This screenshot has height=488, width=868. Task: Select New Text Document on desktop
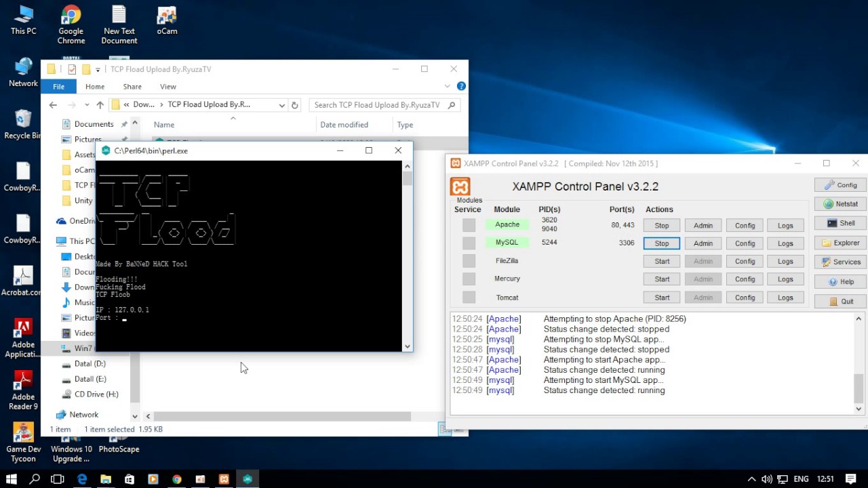pos(119,24)
